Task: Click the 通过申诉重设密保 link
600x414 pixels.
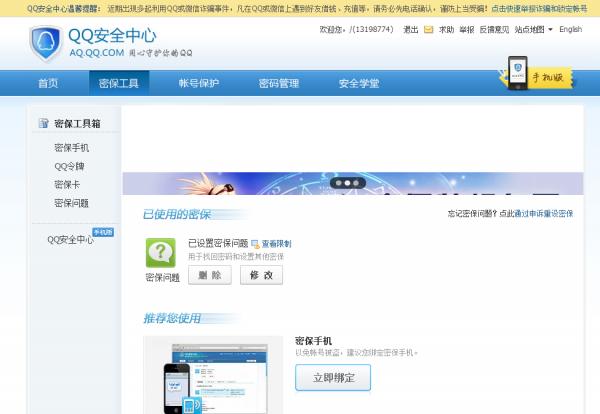Action: (x=543, y=214)
